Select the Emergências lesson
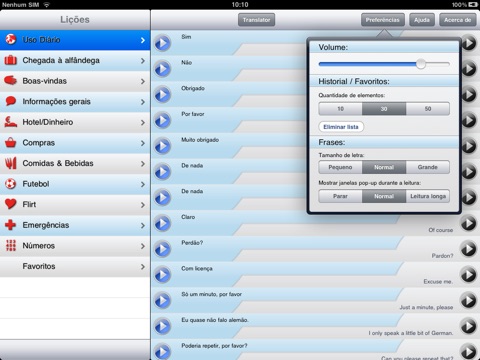480x360 pixels. [75, 225]
